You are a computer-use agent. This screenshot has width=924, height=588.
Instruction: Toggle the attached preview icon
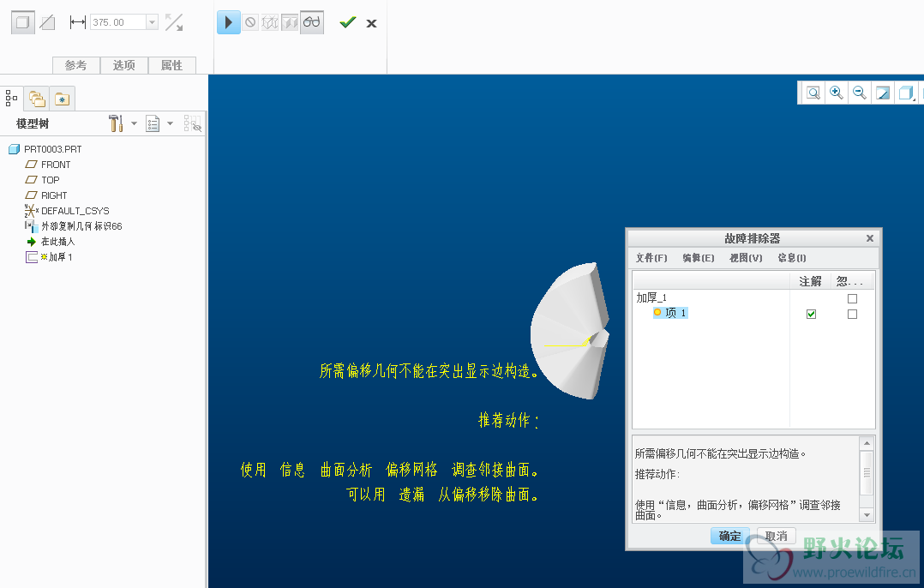pyautogui.click(x=290, y=22)
